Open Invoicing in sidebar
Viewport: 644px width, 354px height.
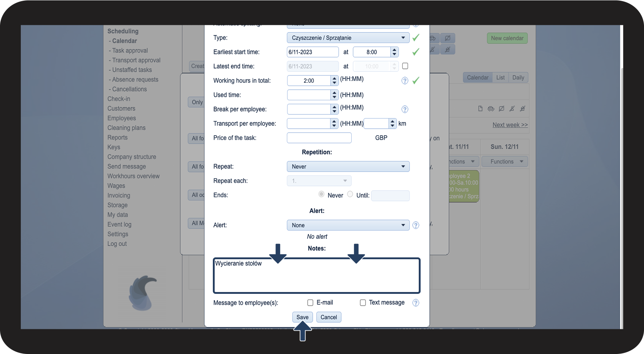coord(118,195)
